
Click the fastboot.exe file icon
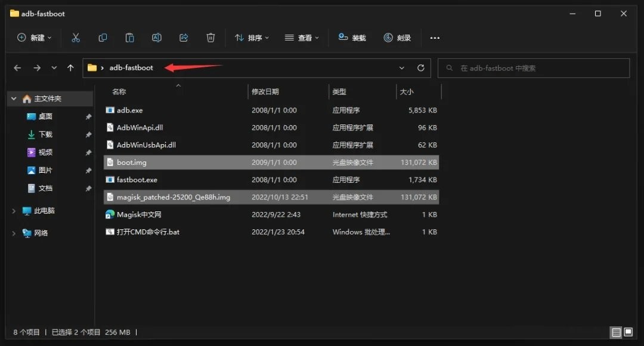point(110,180)
